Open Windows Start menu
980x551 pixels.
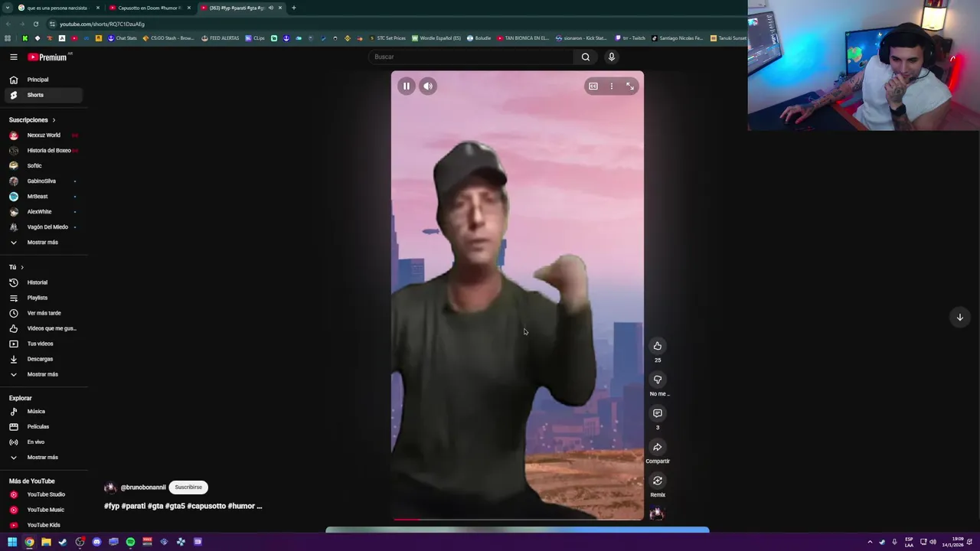12,542
